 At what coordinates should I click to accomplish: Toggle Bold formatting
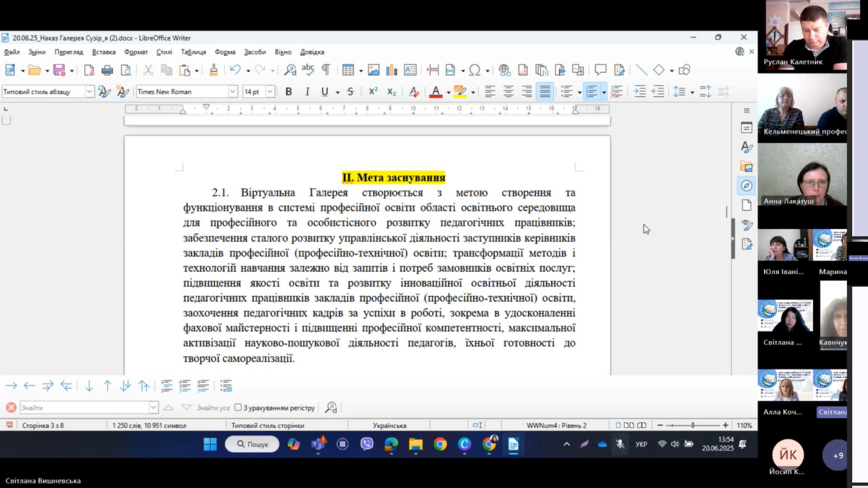(x=288, y=92)
